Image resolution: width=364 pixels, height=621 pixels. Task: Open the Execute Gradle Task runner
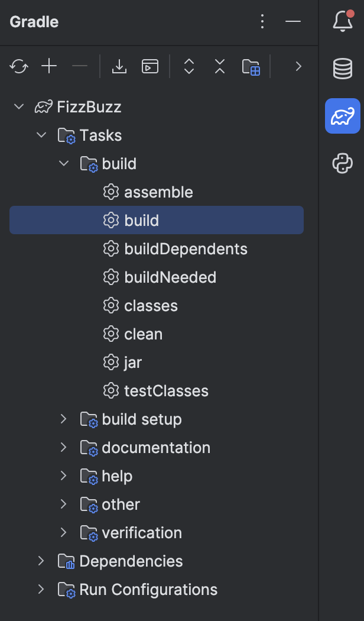[x=150, y=66]
